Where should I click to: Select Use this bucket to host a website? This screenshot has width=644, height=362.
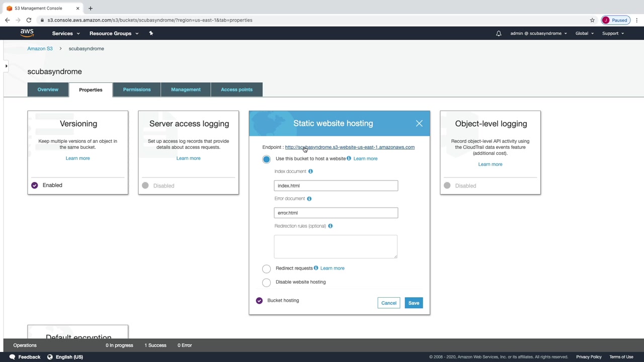[266, 159]
